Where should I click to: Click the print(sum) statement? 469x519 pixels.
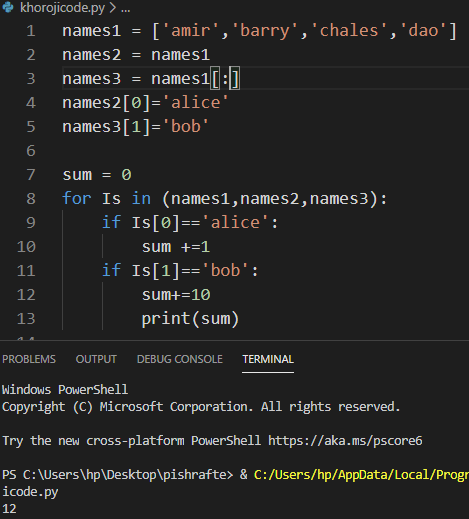point(190,319)
